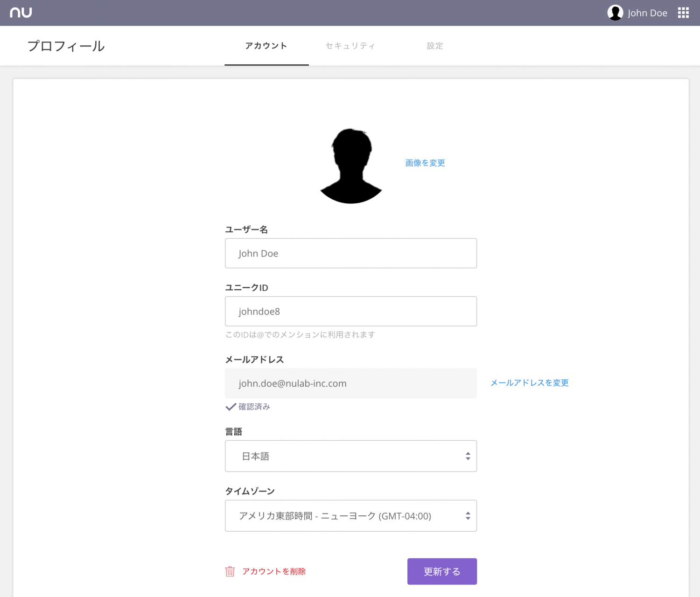The width and height of the screenshot is (700, 597).
Task: Click the John Doe header avatar icon
Action: click(615, 13)
